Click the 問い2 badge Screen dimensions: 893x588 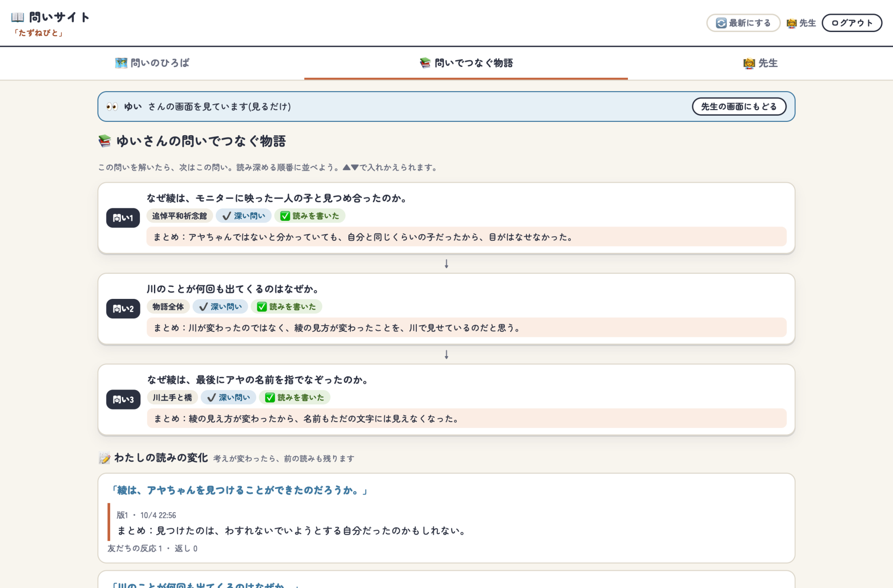click(x=123, y=309)
